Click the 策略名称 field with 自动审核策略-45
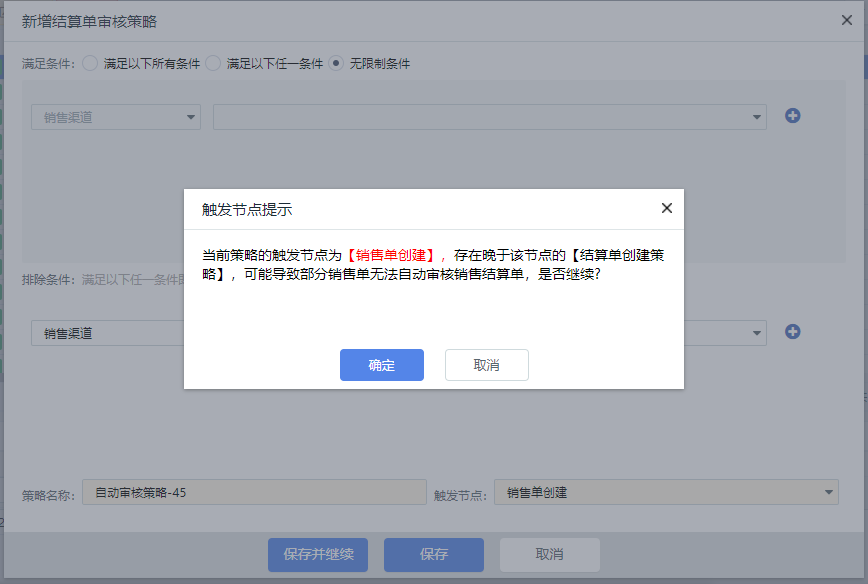This screenshot has height=584, width=868. 254,492
